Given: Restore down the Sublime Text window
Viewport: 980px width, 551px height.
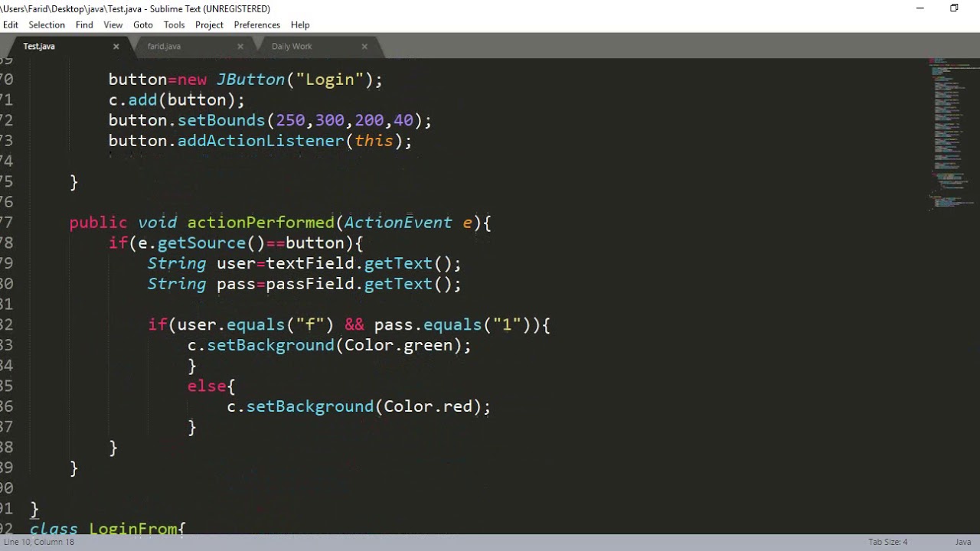Looking at the screenshot, I should [954, 8].
